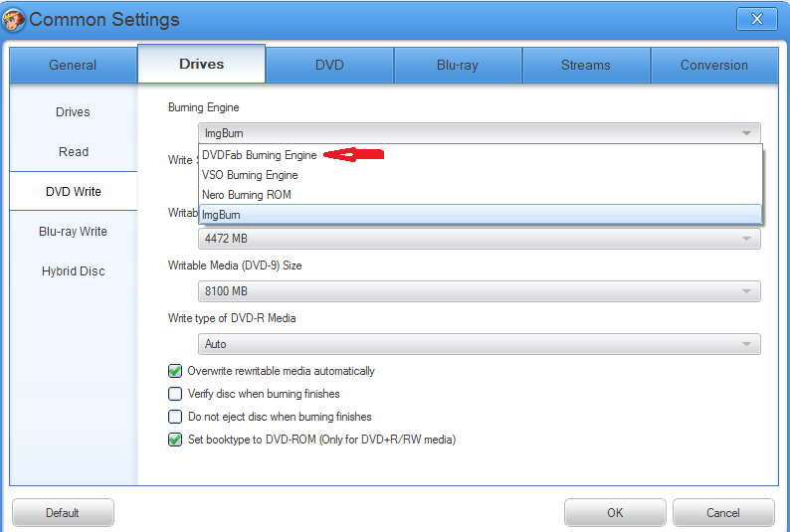This screenshot has height=532, width=790.
Task: Open the Write type Auto dropdown
Action: click(480, 344)
